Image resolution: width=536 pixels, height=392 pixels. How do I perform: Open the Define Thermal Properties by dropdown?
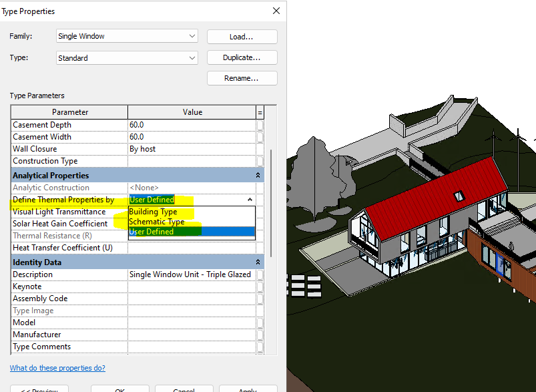coord(250,199)
